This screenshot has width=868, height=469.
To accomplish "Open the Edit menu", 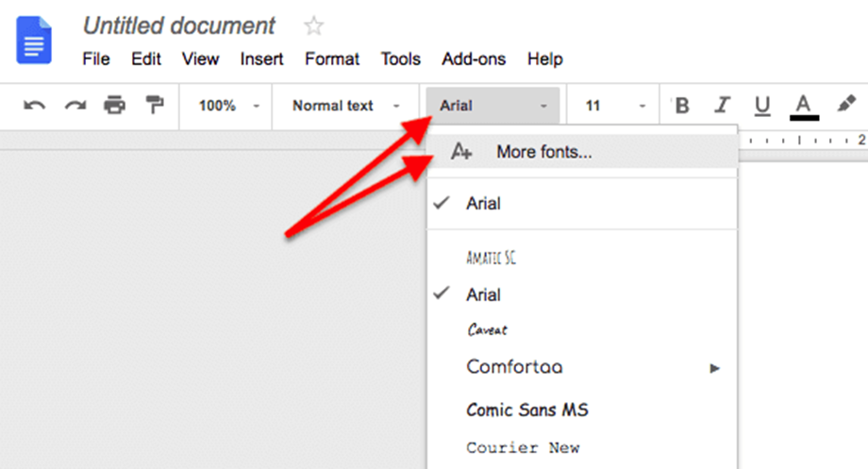I will pos(146,59).
